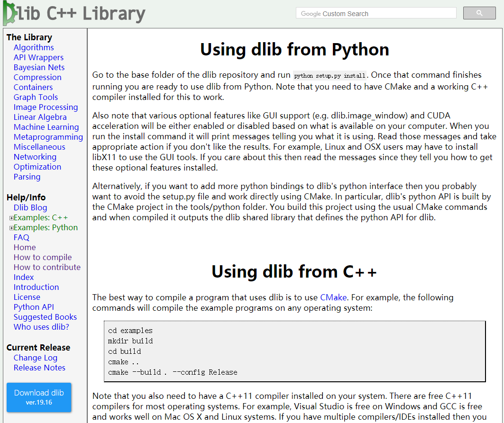Open the How to contribute page

47,267
